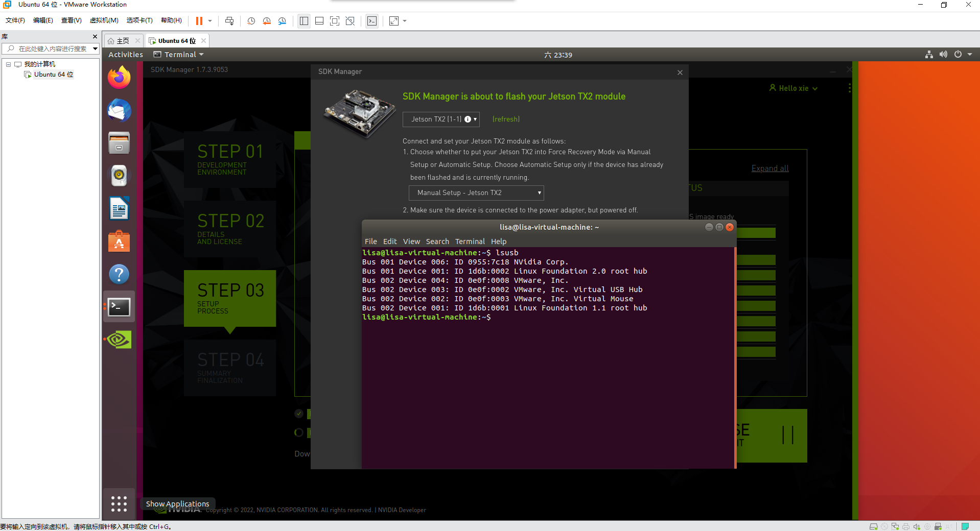Screen dimensions: 980x531
Task: Launch the NVIDIA SDK Manager dock icon
Action: pyautogui.click(x=119, y=339)
